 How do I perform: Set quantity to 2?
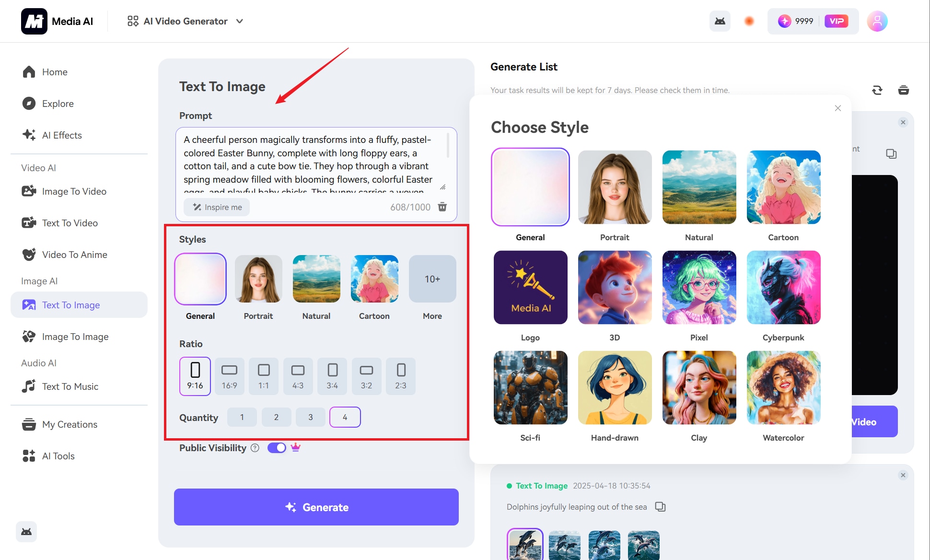276,417
